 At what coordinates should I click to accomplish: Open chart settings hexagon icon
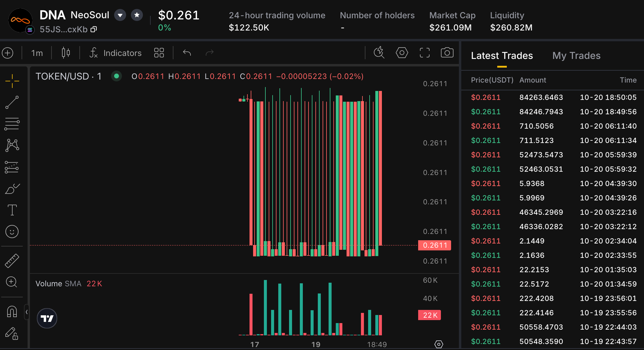(x=402, y=53)
